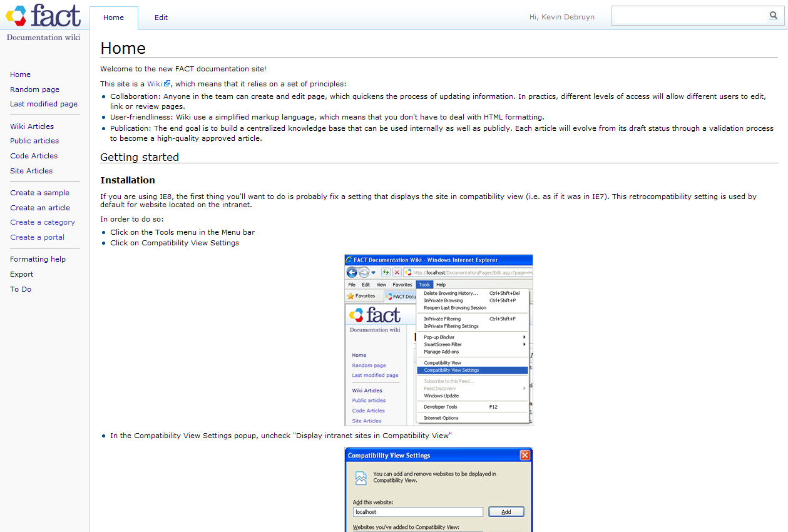Click the Export link in the sidebar

click(22, 274)
